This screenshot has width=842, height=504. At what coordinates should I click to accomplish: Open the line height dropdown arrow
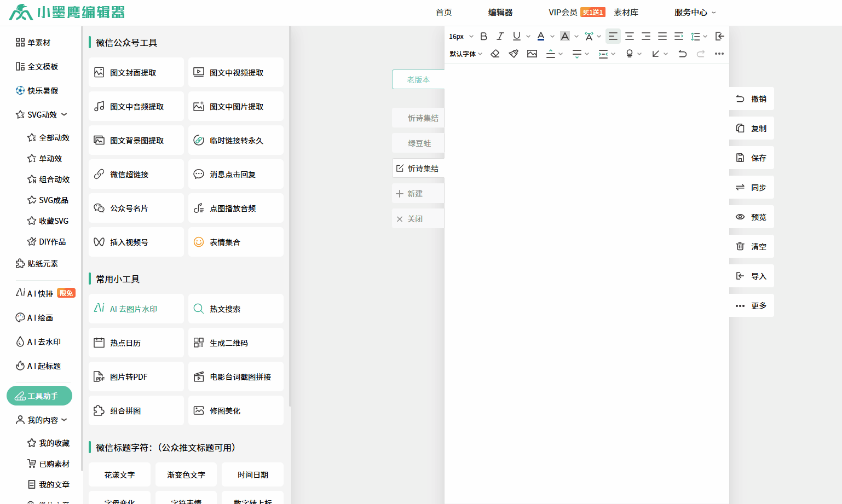click(x=705, y=37)
